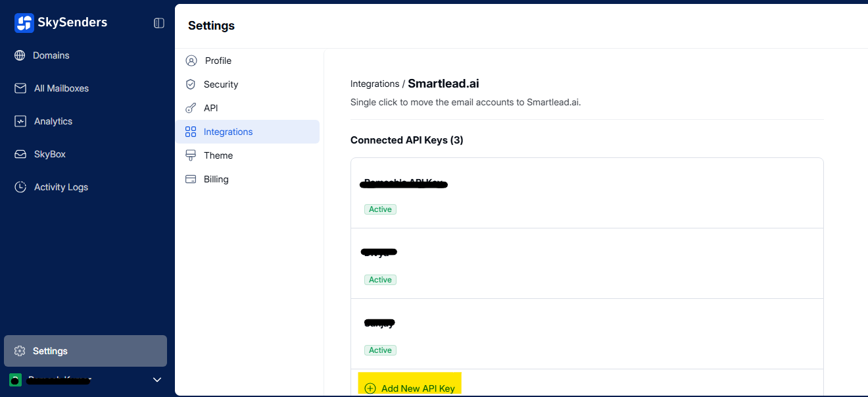Screen dimensions: 868x397
Task: Select the Integrations settings tab
Action: point(247,132)
